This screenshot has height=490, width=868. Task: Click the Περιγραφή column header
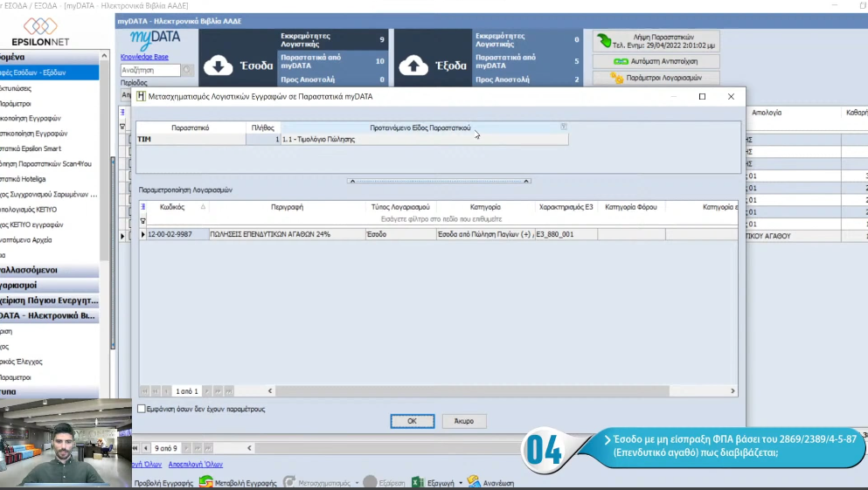tap(288, 207)
